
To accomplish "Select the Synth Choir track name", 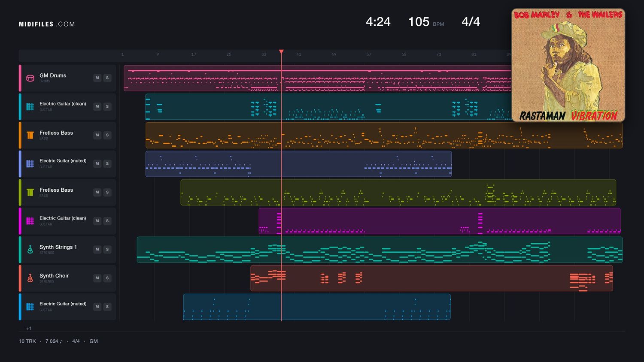I will point(54,276).
